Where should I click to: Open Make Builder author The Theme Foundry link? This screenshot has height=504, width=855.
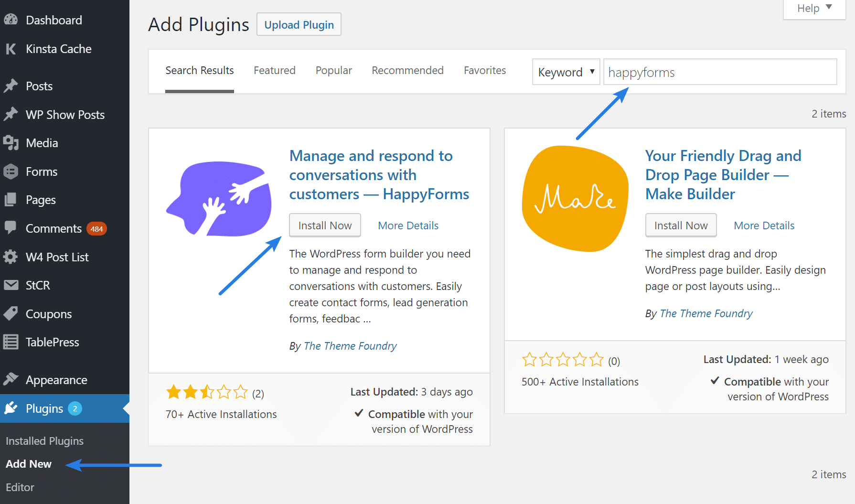point(706,313)
